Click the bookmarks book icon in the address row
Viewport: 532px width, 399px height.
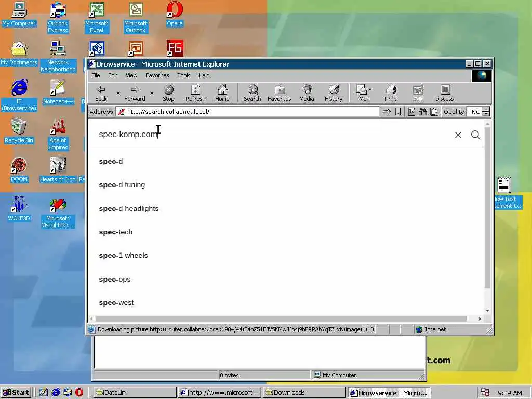point(411,112)
